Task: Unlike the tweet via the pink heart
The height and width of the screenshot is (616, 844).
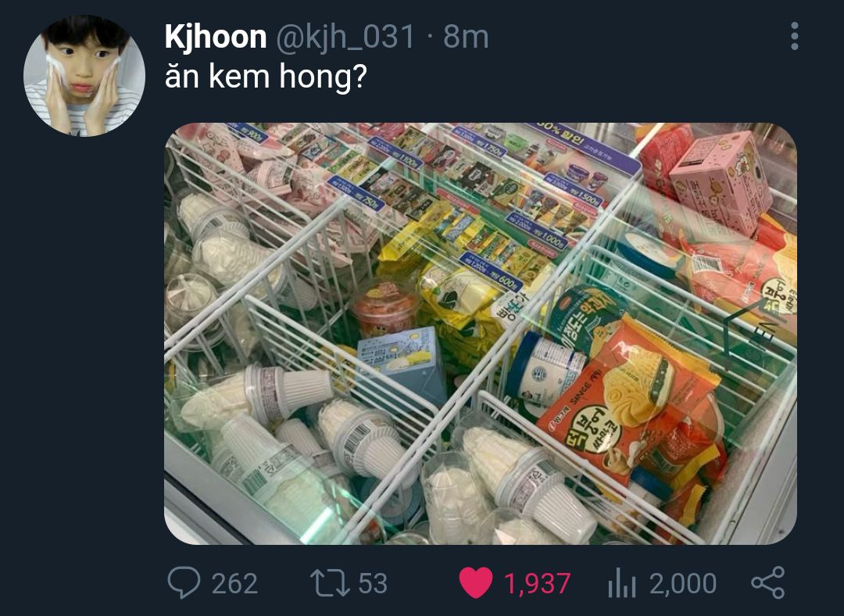Action: pyautogui.click(x=476, y=582)
